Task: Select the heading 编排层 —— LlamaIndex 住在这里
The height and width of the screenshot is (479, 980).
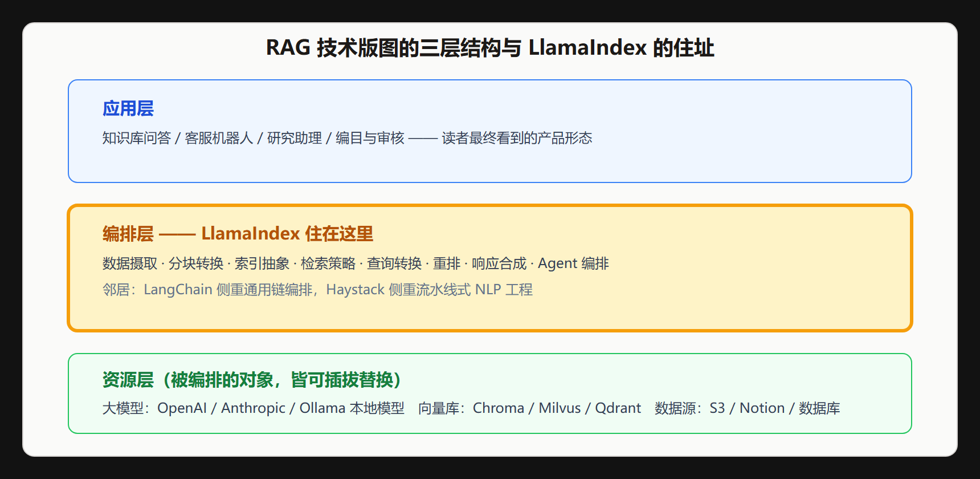Action: (238, 234)
